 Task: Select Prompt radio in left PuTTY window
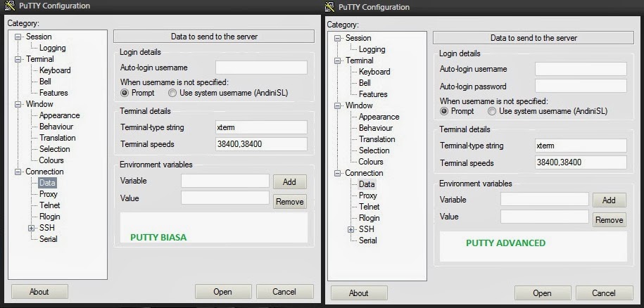(125, 93)
